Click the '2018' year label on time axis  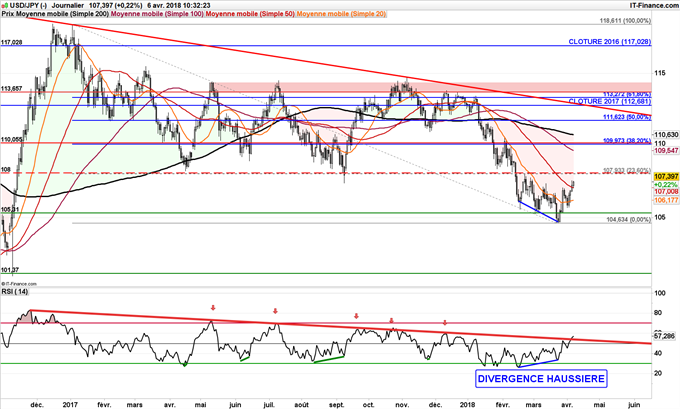[x=468, y=405]
